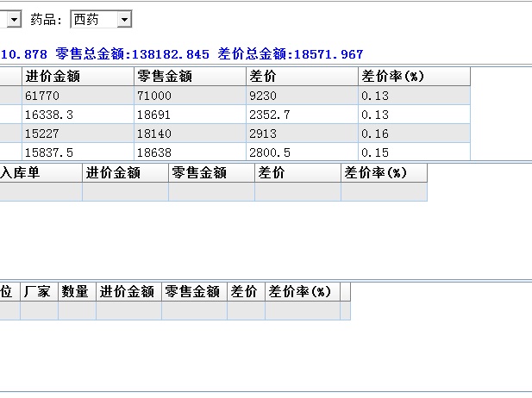Click the dropdown arrow left of 药品 label

[14, 19]
